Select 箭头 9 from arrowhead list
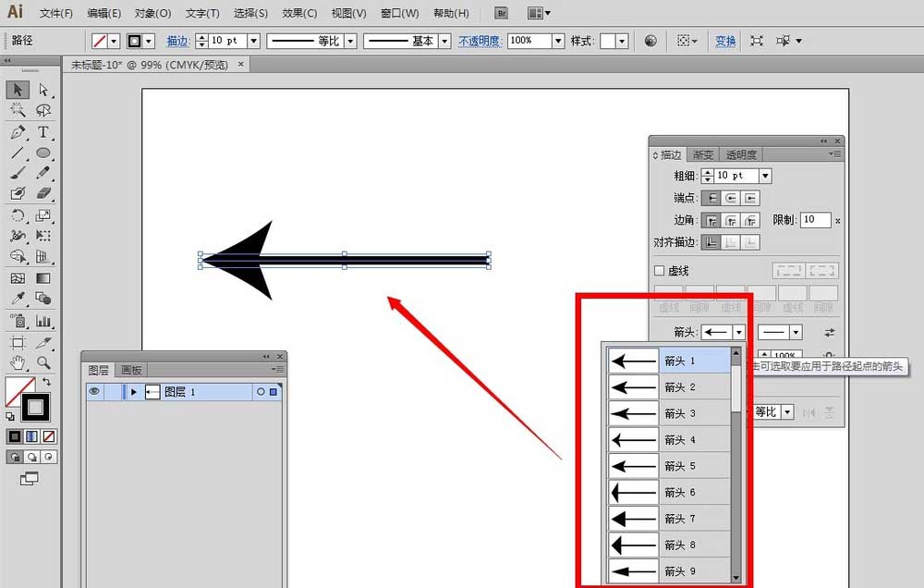Viewport: 924px width, 588px height. click(669, 571)
